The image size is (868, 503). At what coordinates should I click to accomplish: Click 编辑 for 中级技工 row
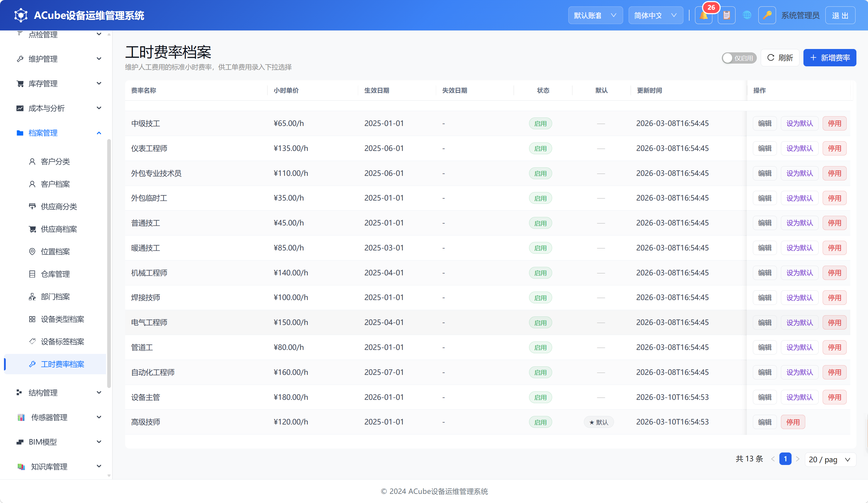click(x=764, y=124)
